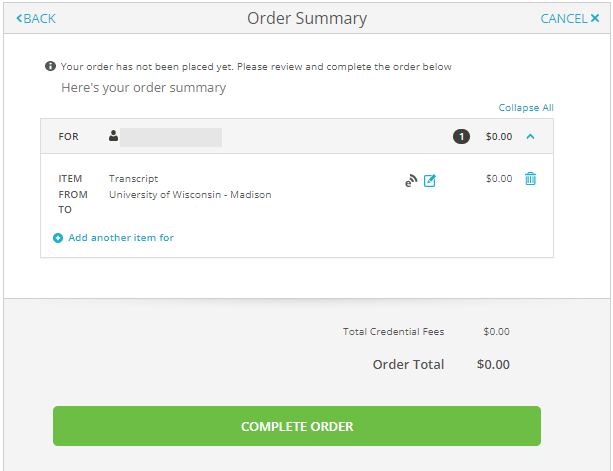
Task: Click the Order Total amount
Action: 493,364
